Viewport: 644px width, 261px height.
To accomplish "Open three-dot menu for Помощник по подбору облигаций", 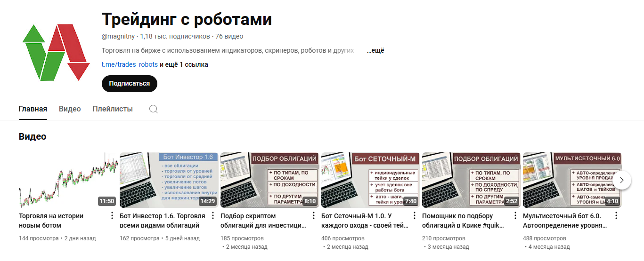I will 515,216.
